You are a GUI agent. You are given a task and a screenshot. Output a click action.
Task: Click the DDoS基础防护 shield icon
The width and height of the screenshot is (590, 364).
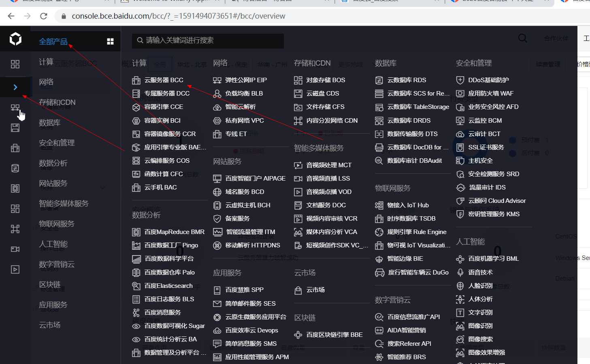click(x=460, y=80)
